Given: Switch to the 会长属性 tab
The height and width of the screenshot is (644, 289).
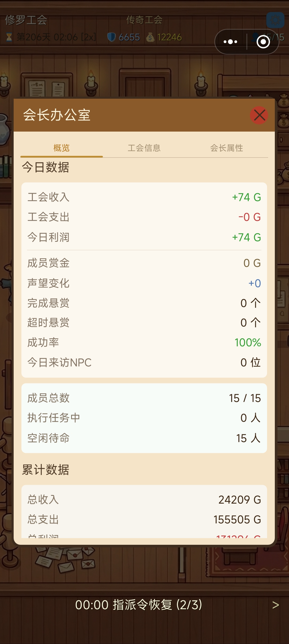Looking at the screenshot, I should coord(227,148).
